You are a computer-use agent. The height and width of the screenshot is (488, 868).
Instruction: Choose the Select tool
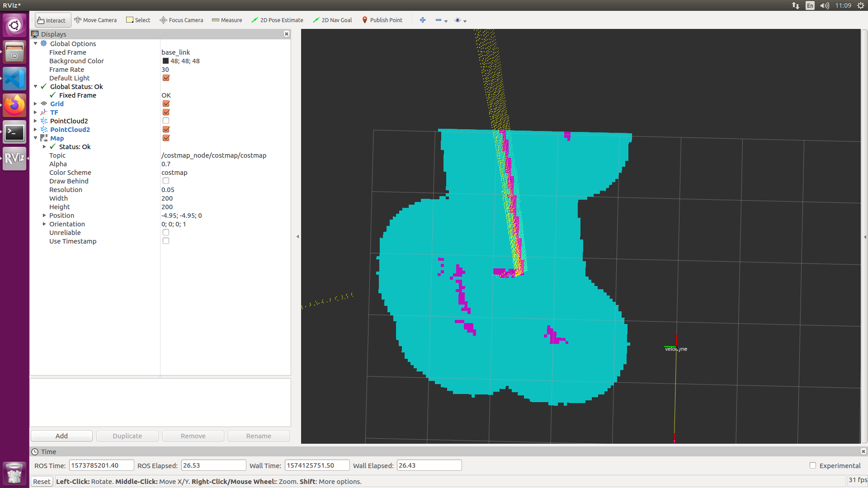138,20
